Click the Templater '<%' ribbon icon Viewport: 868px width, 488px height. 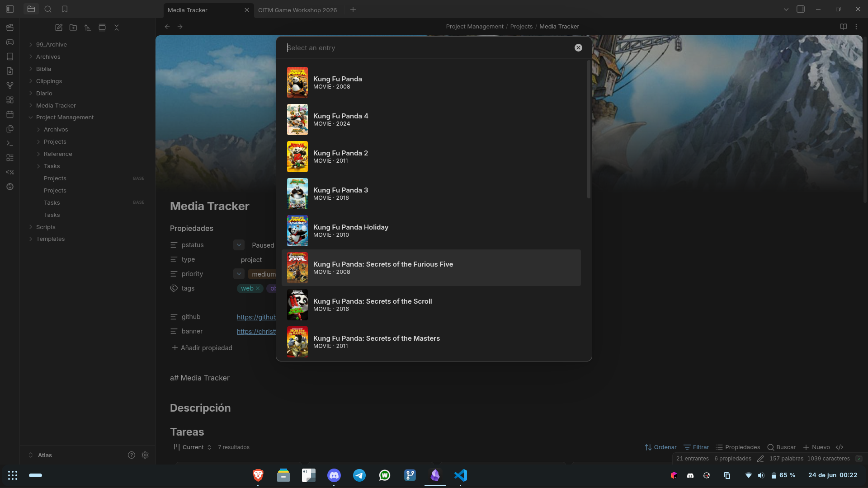(x=10, y=172)
